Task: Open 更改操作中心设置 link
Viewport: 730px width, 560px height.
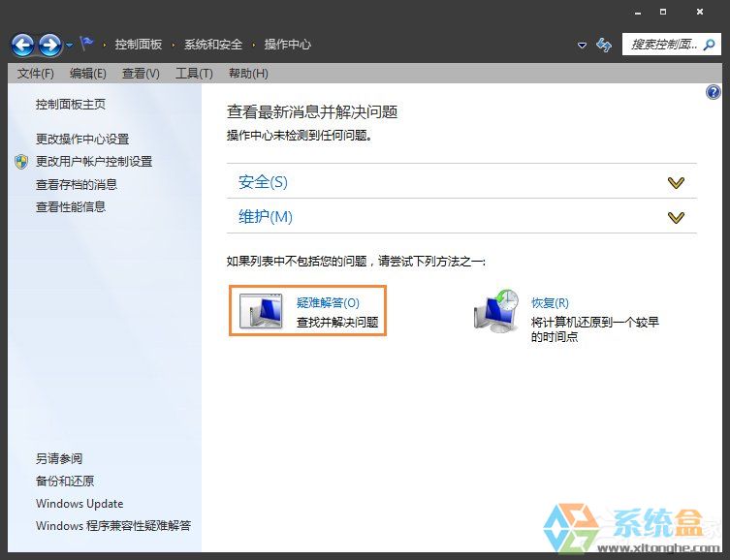Action: 82,140
